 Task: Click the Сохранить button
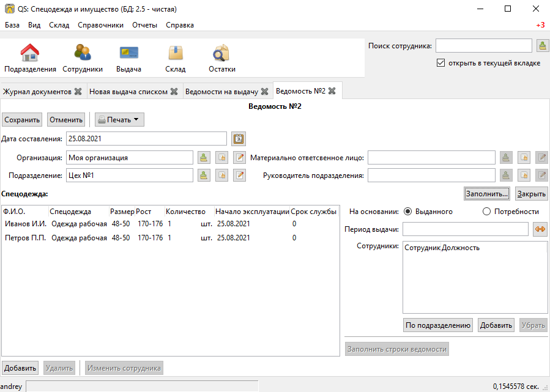tap(22, 120)
